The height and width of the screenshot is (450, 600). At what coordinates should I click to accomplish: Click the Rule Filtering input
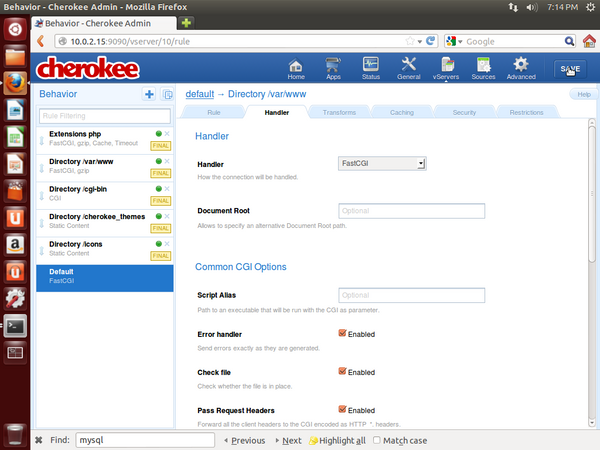click(104, 116)
